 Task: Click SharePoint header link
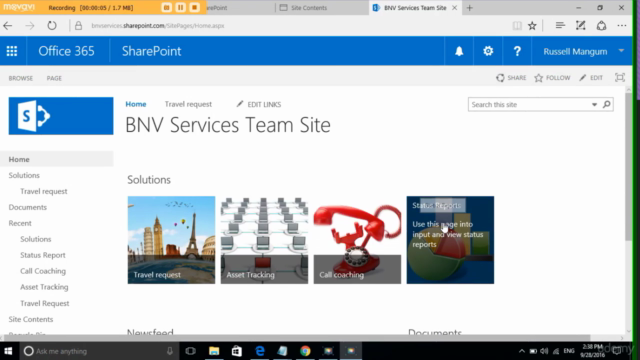tap(151, 51)
